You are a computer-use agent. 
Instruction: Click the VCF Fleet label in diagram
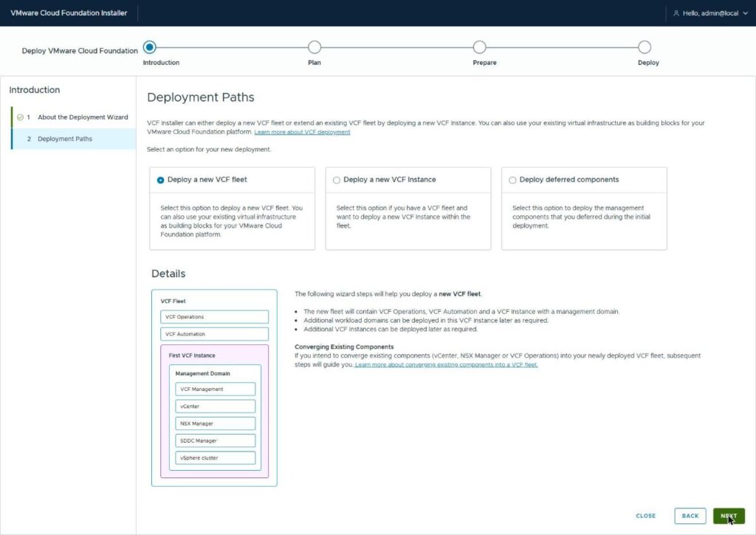173,301
